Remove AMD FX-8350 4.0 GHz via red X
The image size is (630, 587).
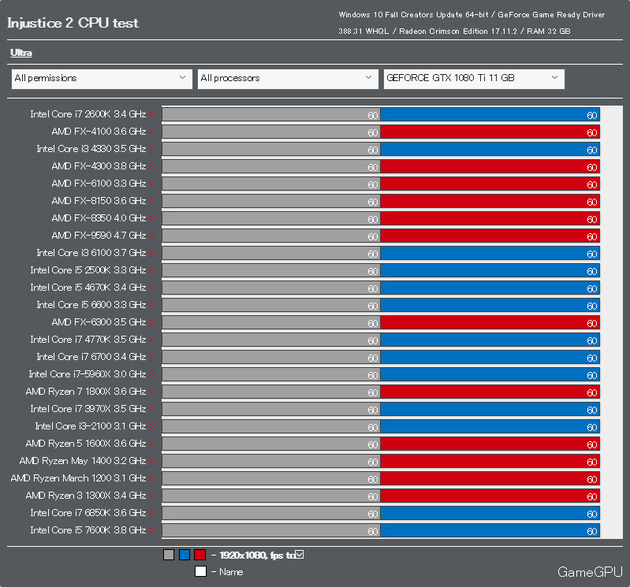[x=152, y=219]
